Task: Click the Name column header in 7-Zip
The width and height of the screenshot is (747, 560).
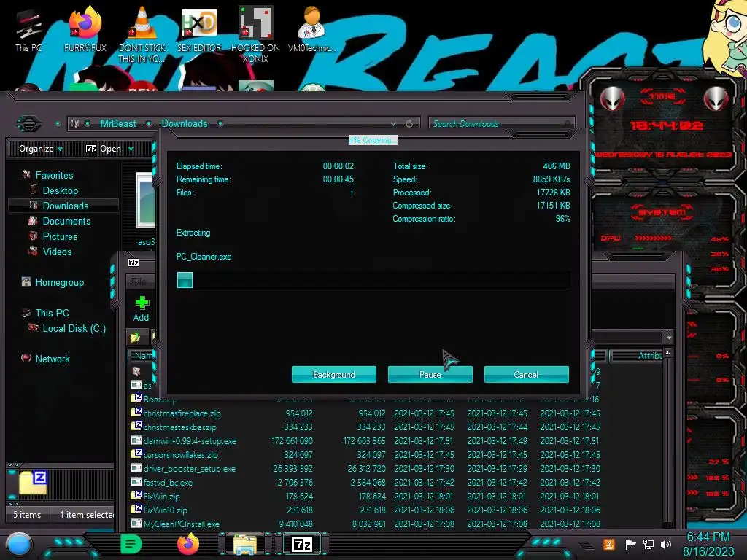Action: coord(142,355)
